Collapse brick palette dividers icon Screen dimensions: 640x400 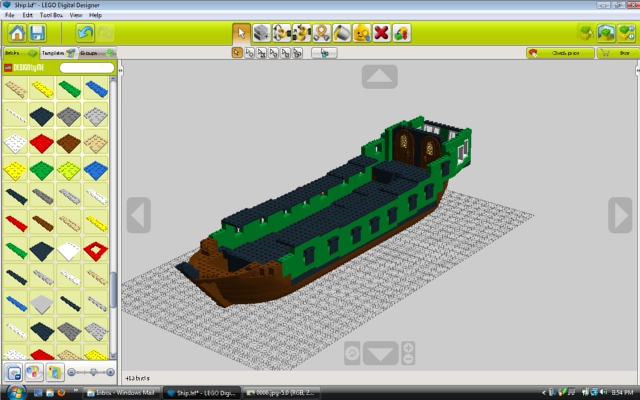[13, 372]
